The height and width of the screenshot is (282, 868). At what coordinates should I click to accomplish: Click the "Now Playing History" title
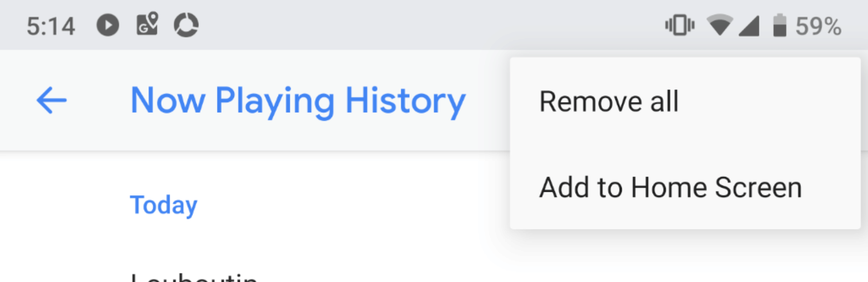coord(298,101)
